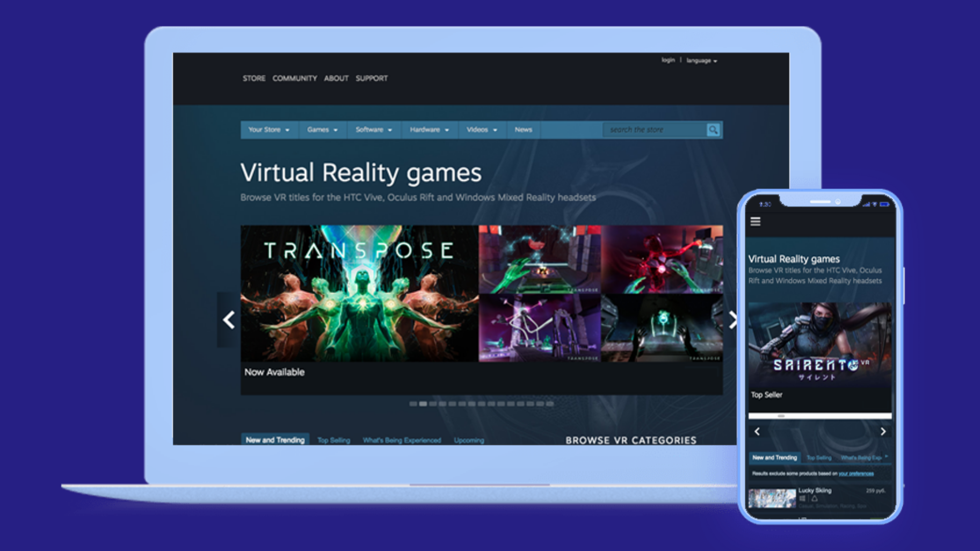Switch to Top Selling tab on laptop
The height and width of the screenshot is (551, 980).
point(333,440)
